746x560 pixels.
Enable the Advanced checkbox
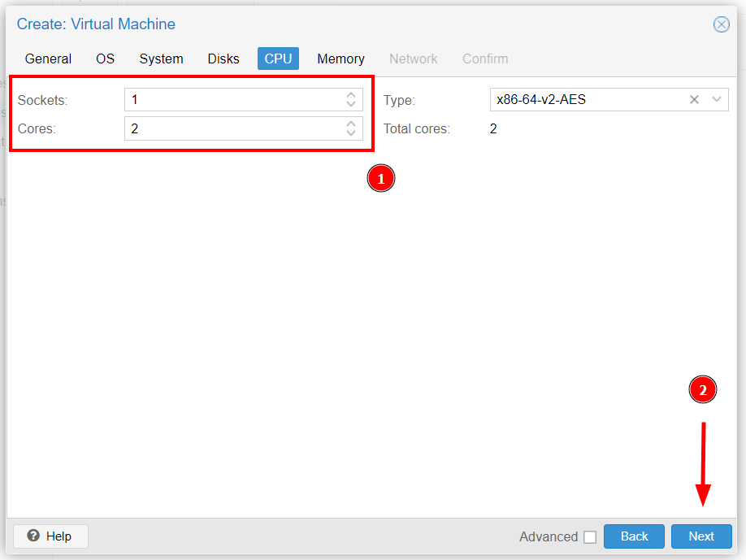pyautogui.click(x=590, y=537)
